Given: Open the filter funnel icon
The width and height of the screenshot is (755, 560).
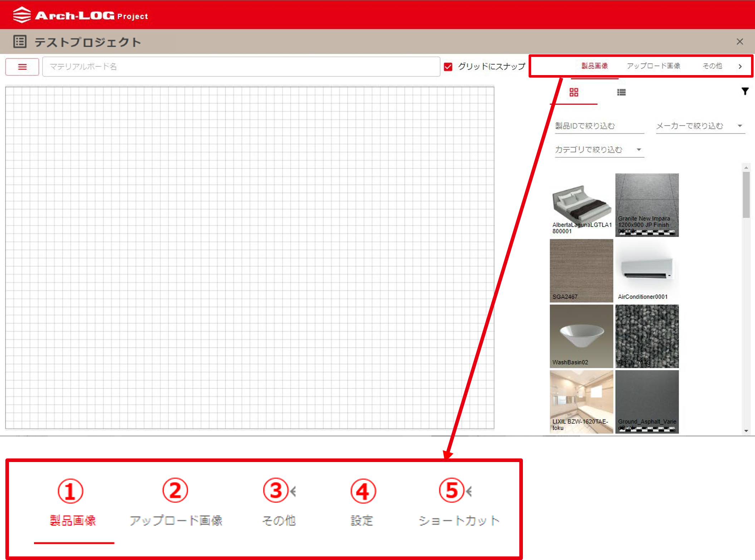Looking at the screenshot, I should pyautogui.click(x=745, y=91).
